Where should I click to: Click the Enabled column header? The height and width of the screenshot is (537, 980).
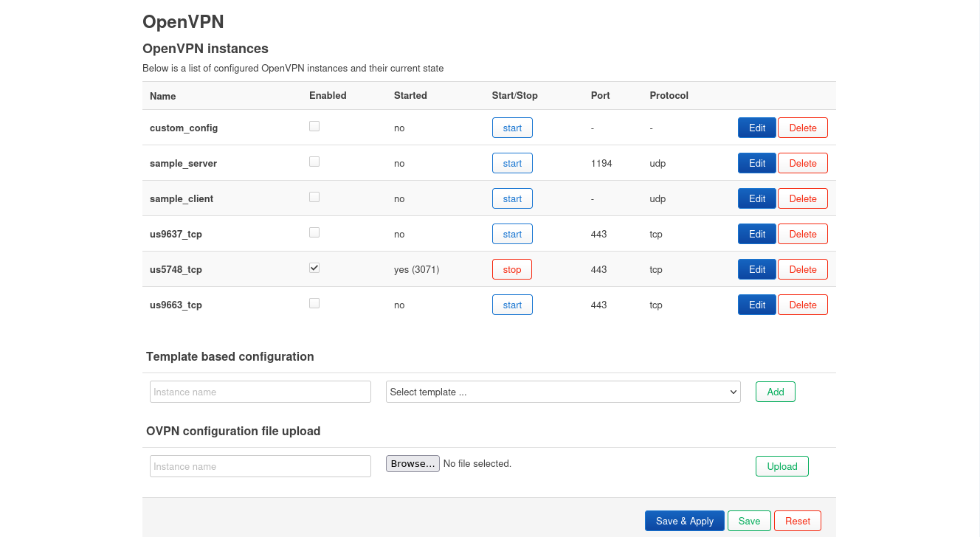tap(328, 95)
